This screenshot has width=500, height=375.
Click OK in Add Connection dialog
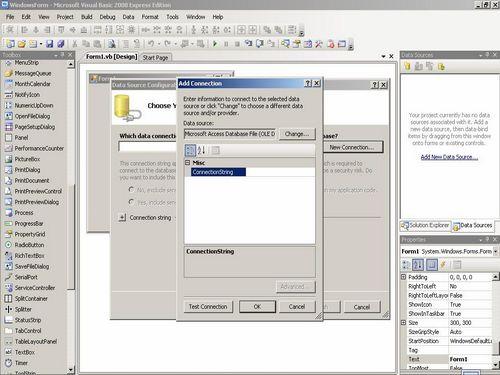(257, 306)
